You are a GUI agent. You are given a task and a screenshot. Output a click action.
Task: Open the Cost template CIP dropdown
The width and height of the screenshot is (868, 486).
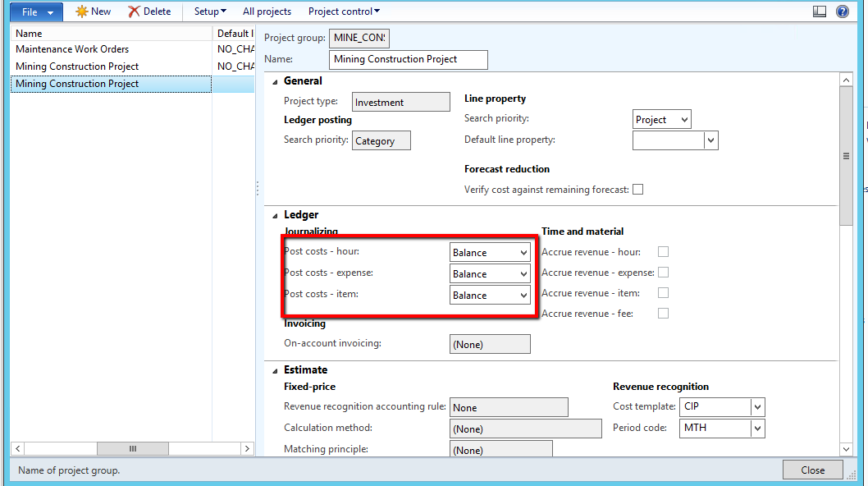(757, 406)
